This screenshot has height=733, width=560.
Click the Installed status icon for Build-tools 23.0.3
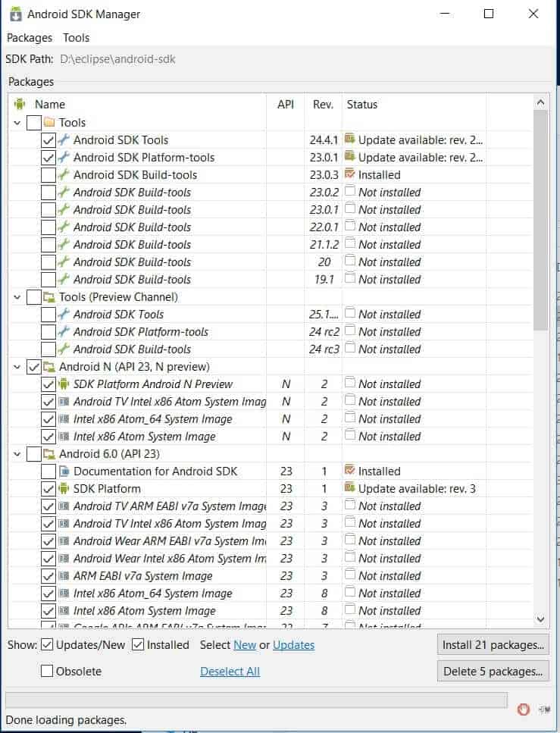349,174
